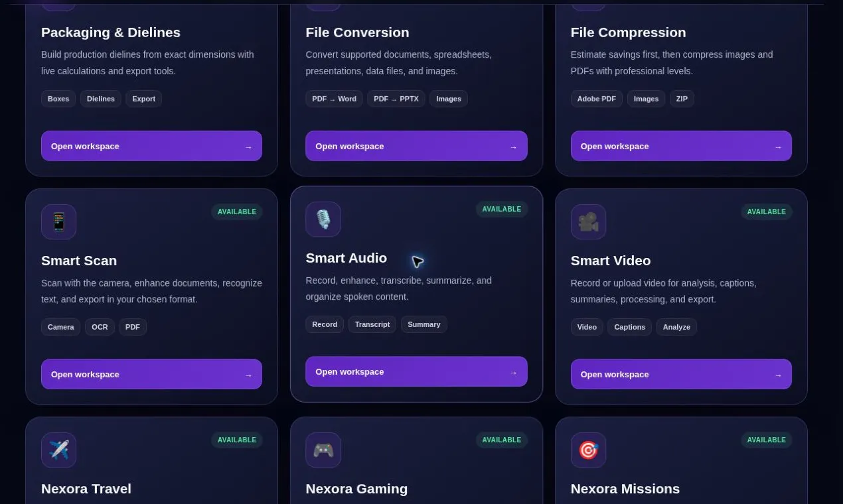Open workspace for Packaging & Dielines
The image size is (843, 504).
point(151,146)
